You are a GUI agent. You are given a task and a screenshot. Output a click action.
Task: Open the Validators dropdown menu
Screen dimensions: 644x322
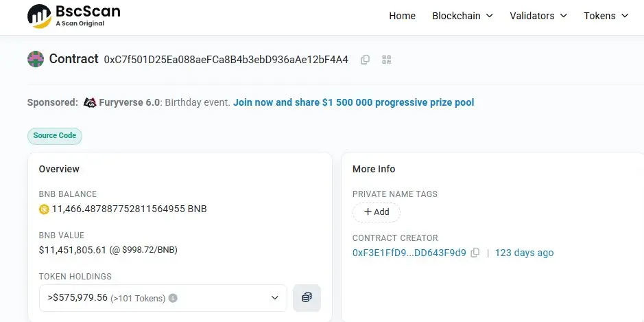(538, 16)
